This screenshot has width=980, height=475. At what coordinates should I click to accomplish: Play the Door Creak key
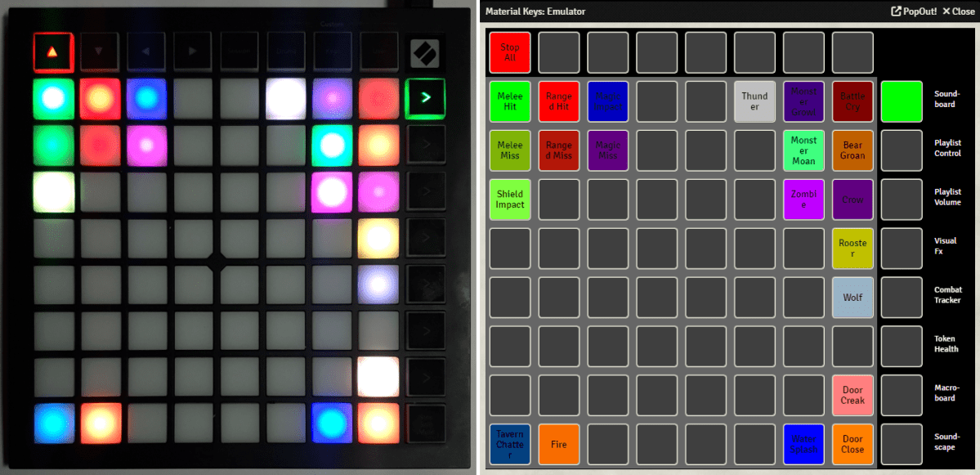pos(852,395)
